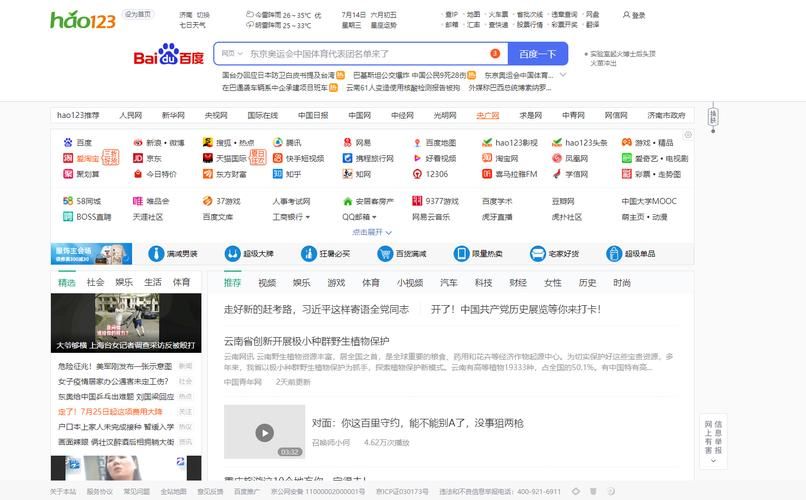806x500 pixels.
Task: Open 七日天气 forecast link
Action: [192, 25]
